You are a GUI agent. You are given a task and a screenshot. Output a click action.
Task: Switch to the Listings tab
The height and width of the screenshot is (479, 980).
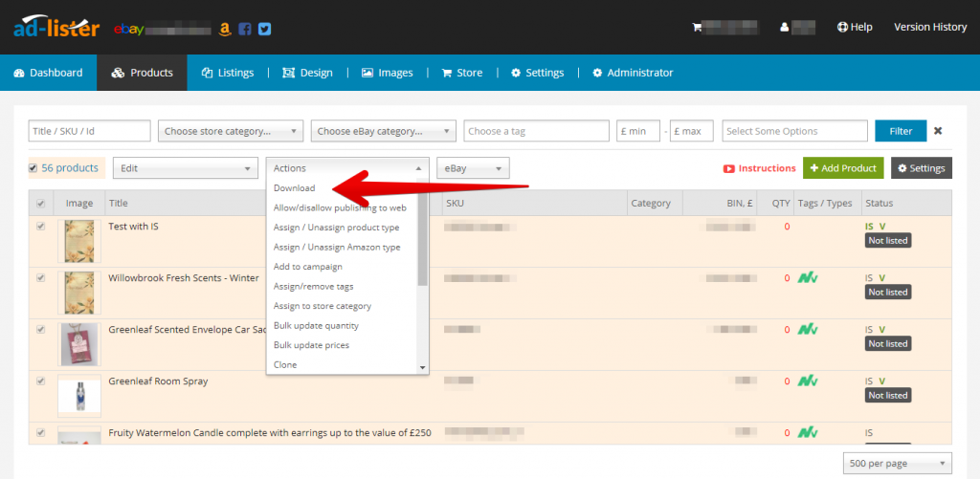point(228,73)
